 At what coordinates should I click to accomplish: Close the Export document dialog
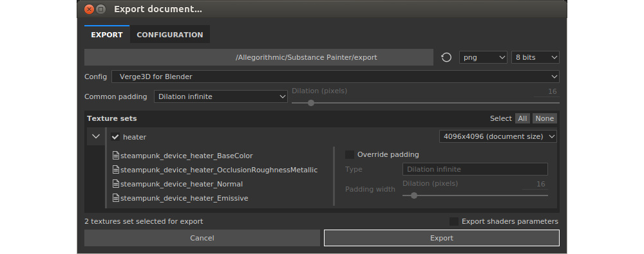(89, 9)
